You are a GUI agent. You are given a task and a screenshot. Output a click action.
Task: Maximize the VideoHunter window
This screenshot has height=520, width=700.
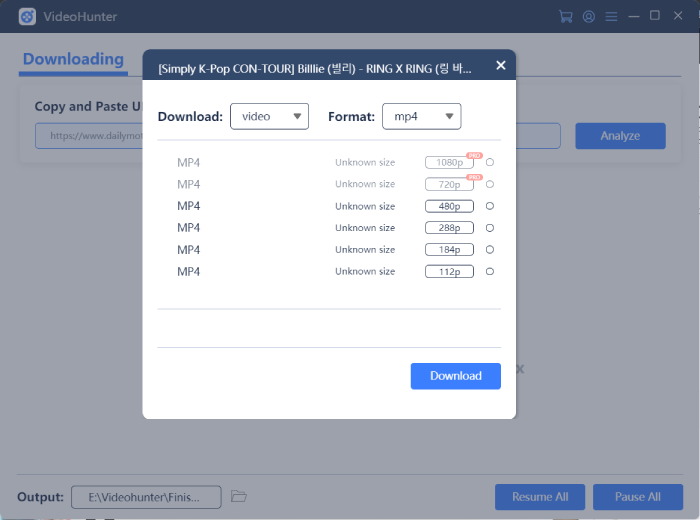click(655, 16)
